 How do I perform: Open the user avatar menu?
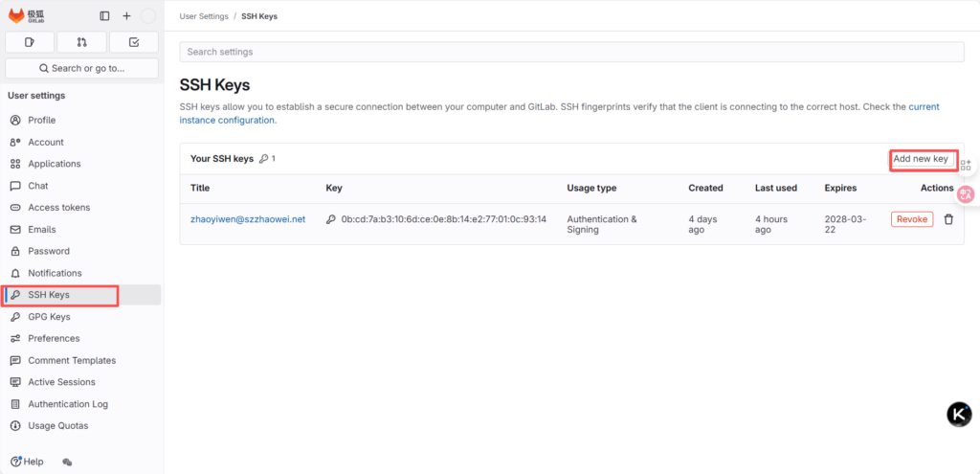click(x=148, y=16)
